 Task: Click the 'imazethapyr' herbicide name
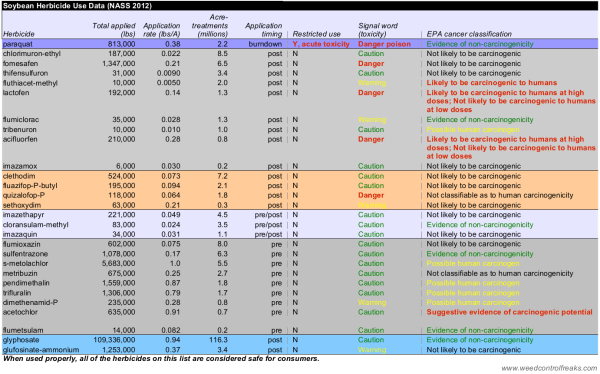click(x=23, y=215)
